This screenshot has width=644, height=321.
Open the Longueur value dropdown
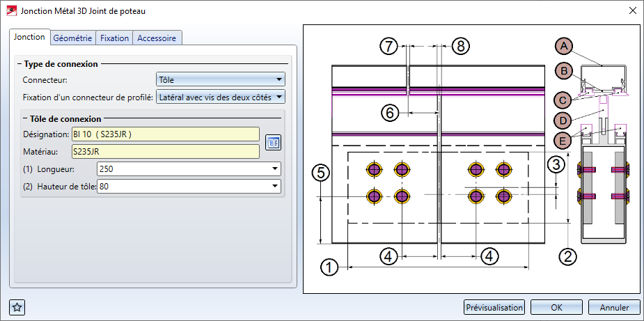coord(189,169)
